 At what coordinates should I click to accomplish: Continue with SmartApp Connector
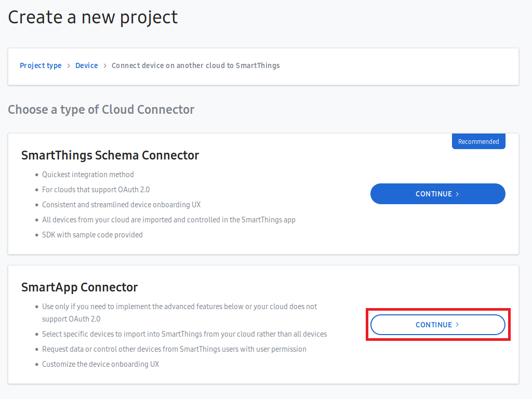tap(437, 325)
